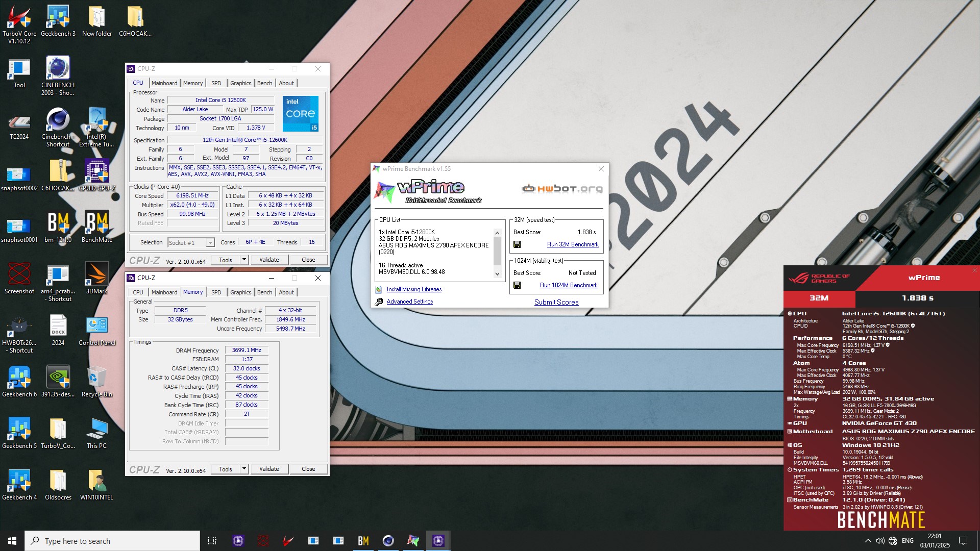Click the Type here to search box
980x551 pixels.
(x=112, y=541)
